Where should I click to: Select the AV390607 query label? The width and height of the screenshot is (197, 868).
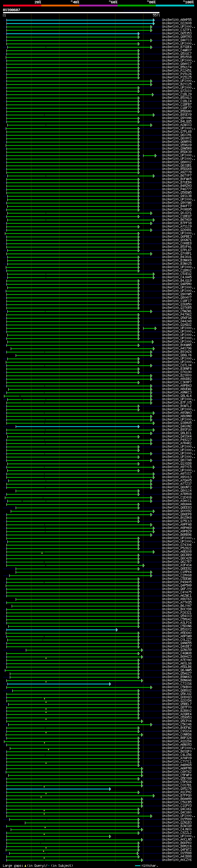click(11, 10)
